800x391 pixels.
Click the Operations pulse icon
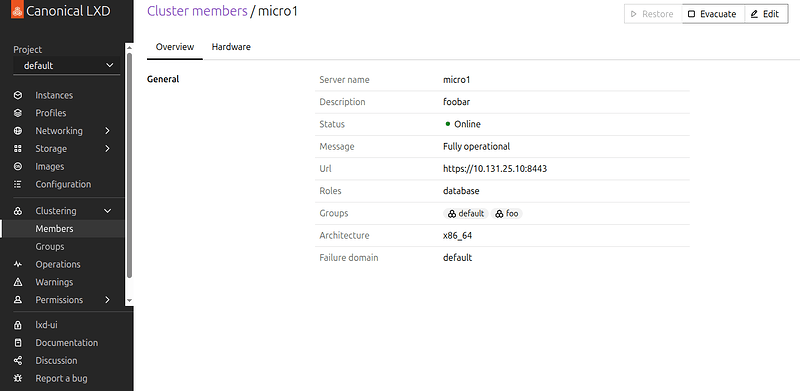click(18, 264)
